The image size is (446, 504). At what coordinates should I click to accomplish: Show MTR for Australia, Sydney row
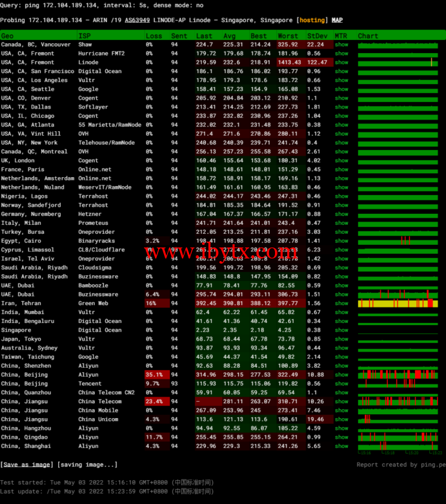[341, 348]
